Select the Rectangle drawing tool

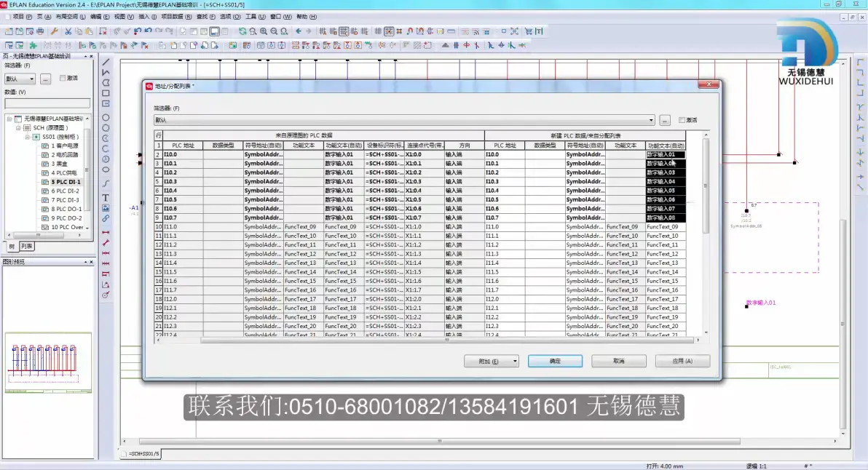(x=106, y=93)
